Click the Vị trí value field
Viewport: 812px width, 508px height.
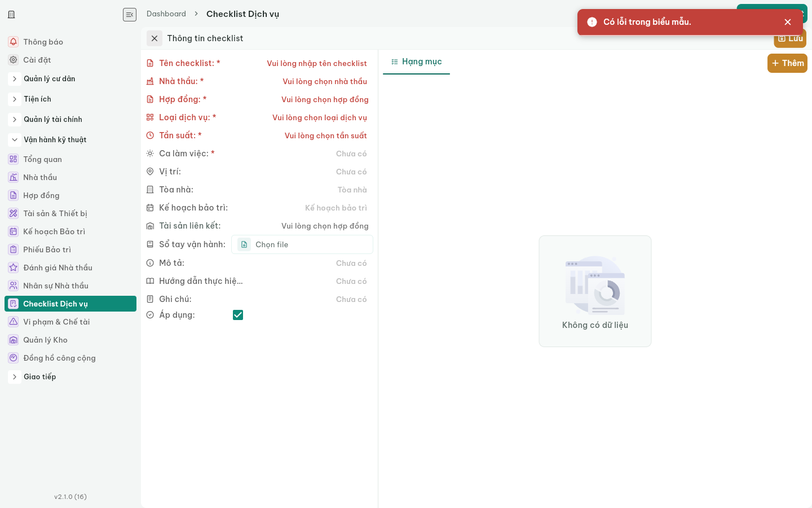[302, 172]
